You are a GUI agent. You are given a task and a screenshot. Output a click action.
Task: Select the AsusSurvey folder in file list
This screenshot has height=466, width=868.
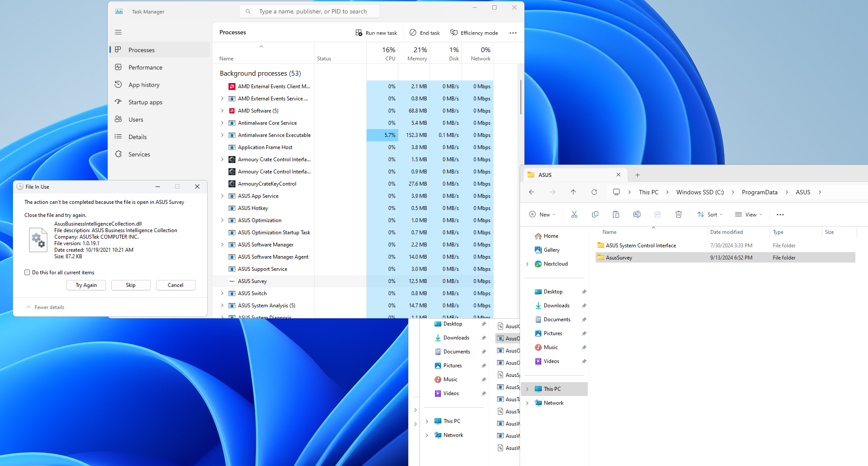[x=619, y=258]
